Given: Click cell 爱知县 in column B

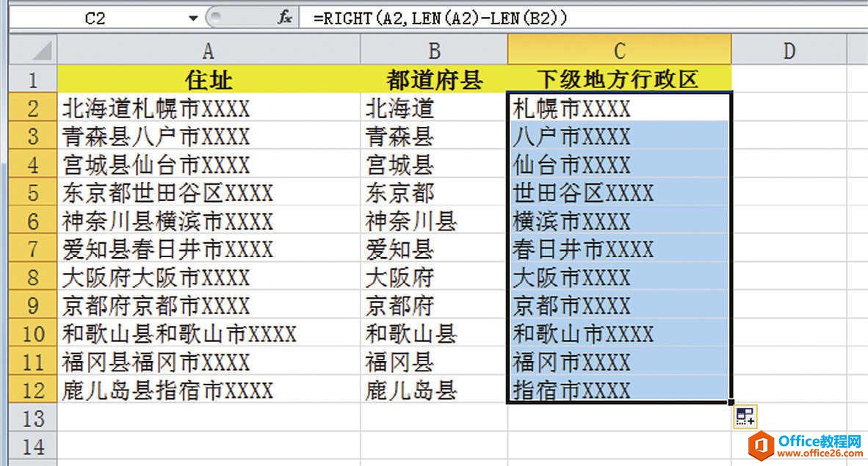Looking at the screenshot, I should point(434,249).
